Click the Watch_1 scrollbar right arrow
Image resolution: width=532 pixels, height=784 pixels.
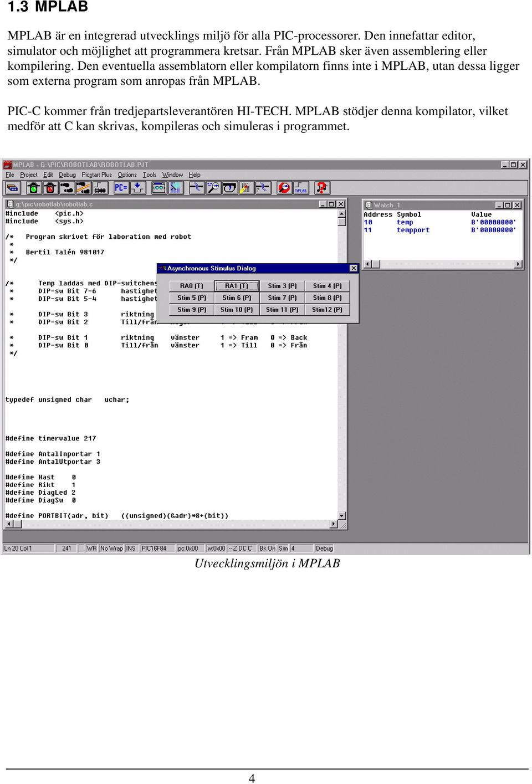click(x=519, y=264)
